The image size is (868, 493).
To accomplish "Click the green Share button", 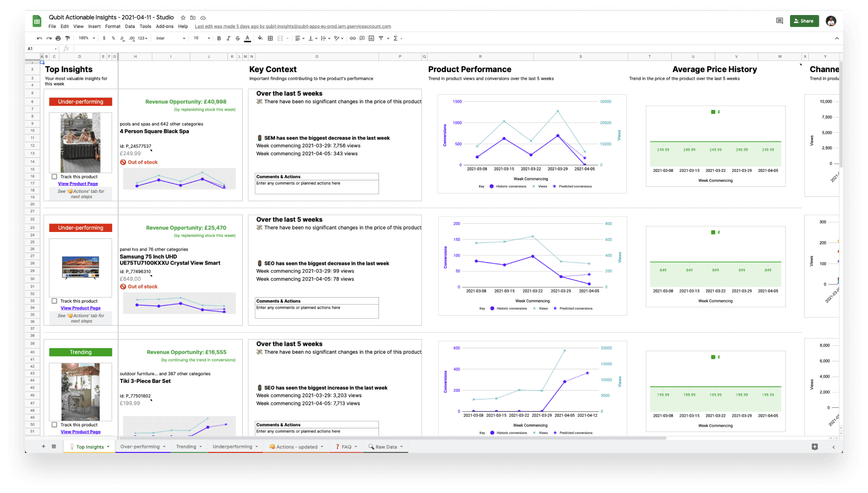I will [804, 21].
